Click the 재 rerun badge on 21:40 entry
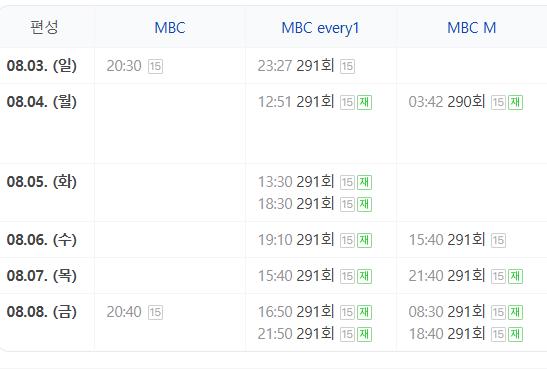The height and width of the screenshot is (370, 547). [x=515, y=277]
